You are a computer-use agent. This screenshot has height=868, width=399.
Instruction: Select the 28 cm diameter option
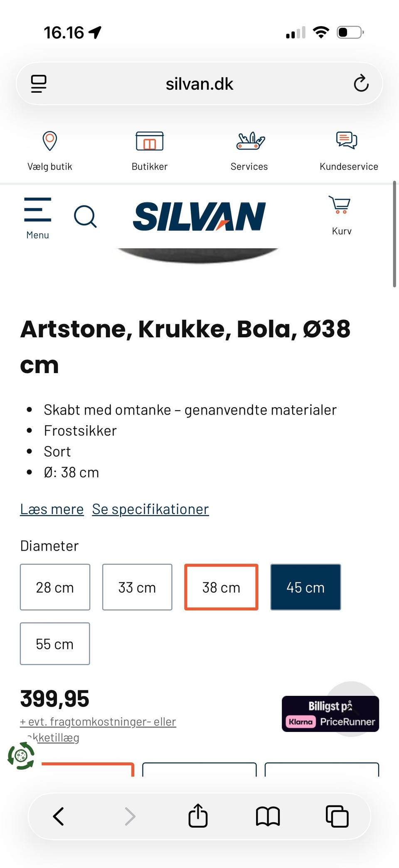coord(55,587)
